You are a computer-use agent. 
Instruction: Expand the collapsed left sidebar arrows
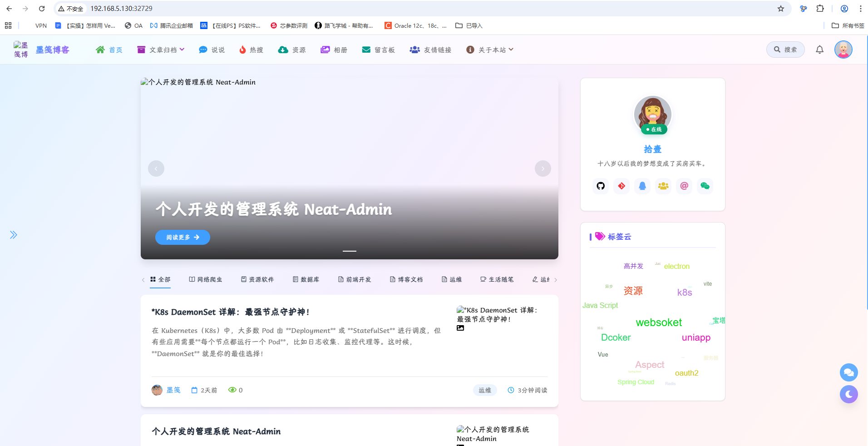click(13, 235)
